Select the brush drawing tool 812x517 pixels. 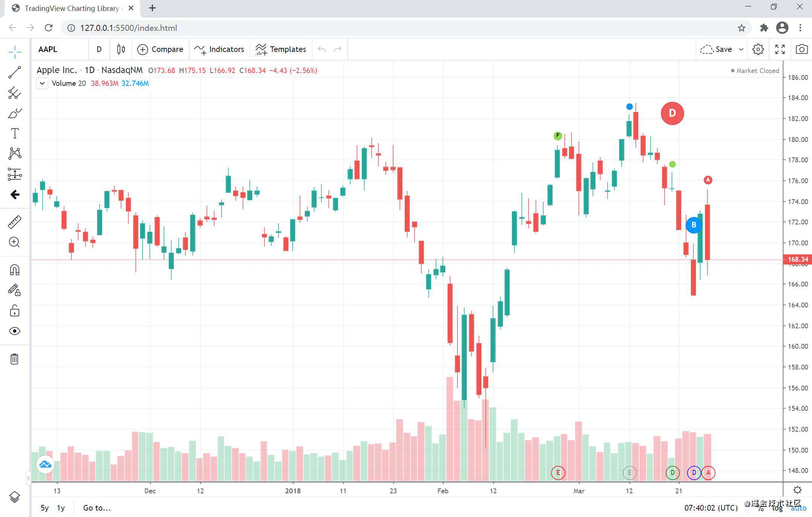click(15, 113)
